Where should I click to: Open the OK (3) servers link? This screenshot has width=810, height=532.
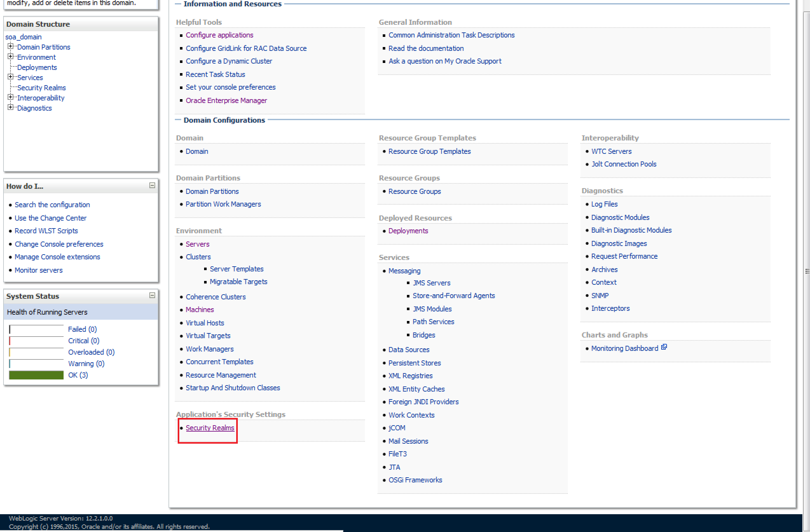coord(78,375)
